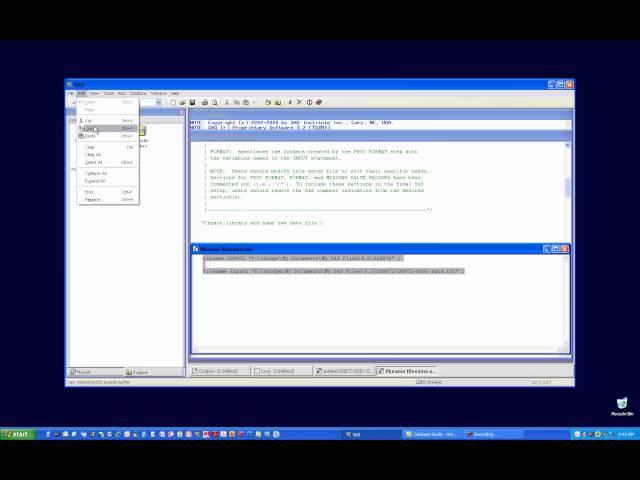The height and width of the screenshot is (480, 640).
Task: Open the Windows Start button
Action: click(18, 434)
